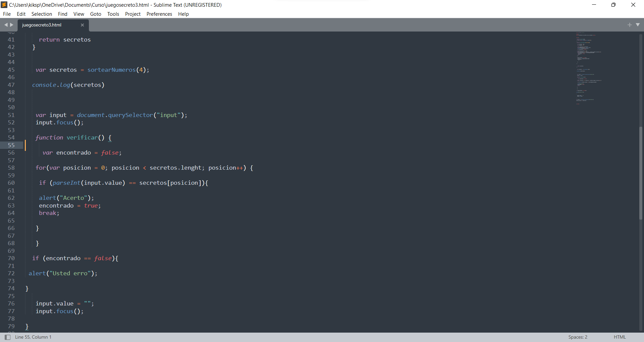Viewport: 644px width, 342px height.
Task: Click 'function verificar()' declaration
Action: (x=70, y=137)
